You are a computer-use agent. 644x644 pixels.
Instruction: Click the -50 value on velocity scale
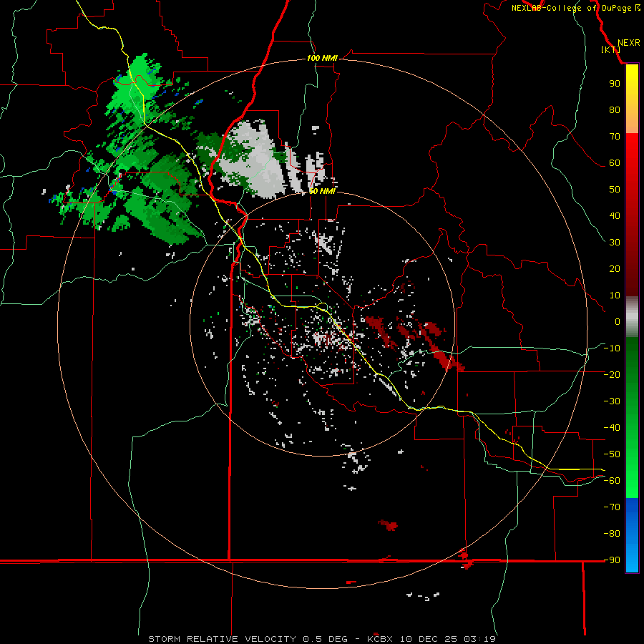[x=612, y=454]
